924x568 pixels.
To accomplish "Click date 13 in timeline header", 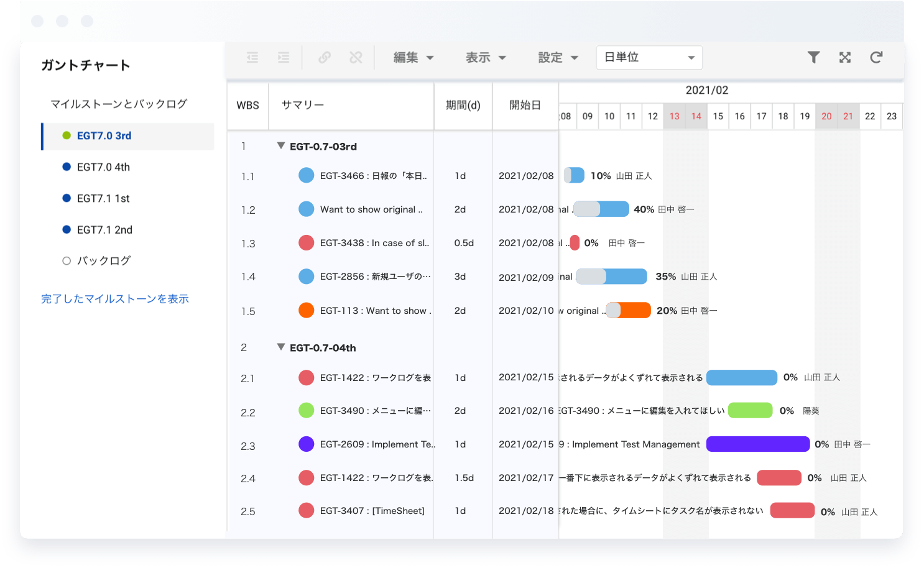I will pos(674,116).
